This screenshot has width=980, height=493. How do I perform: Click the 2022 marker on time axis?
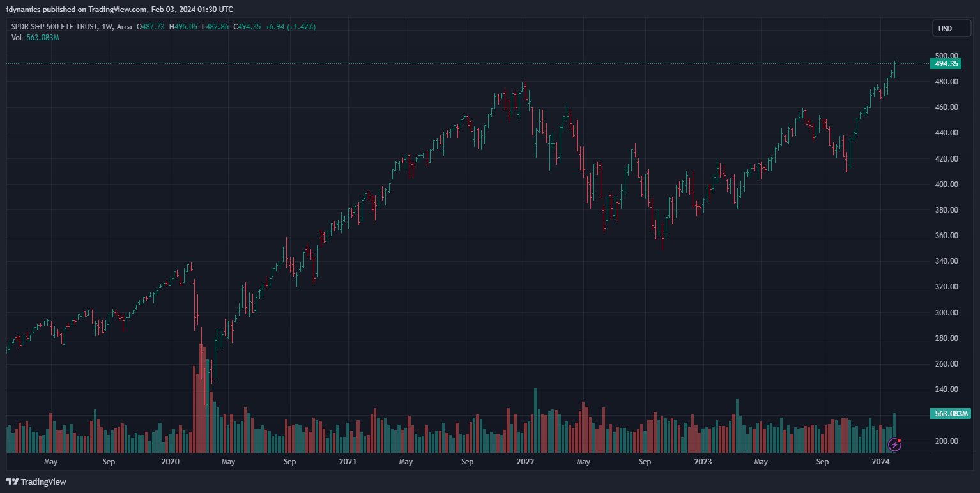525,461
